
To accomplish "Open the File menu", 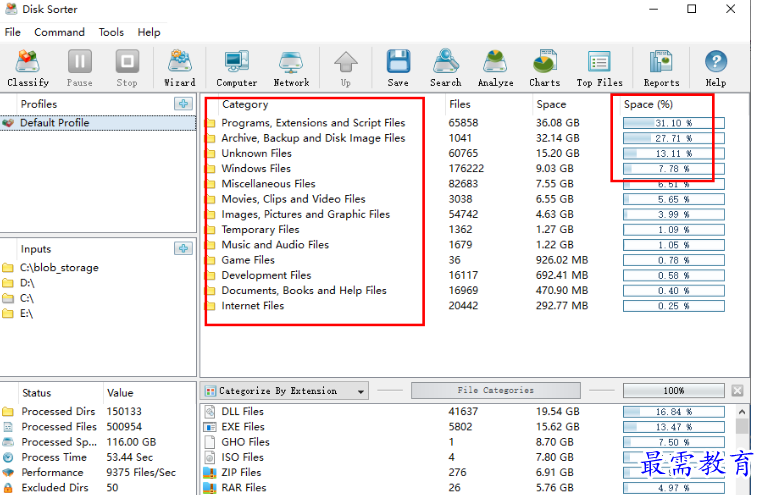I will coord(13,32).
